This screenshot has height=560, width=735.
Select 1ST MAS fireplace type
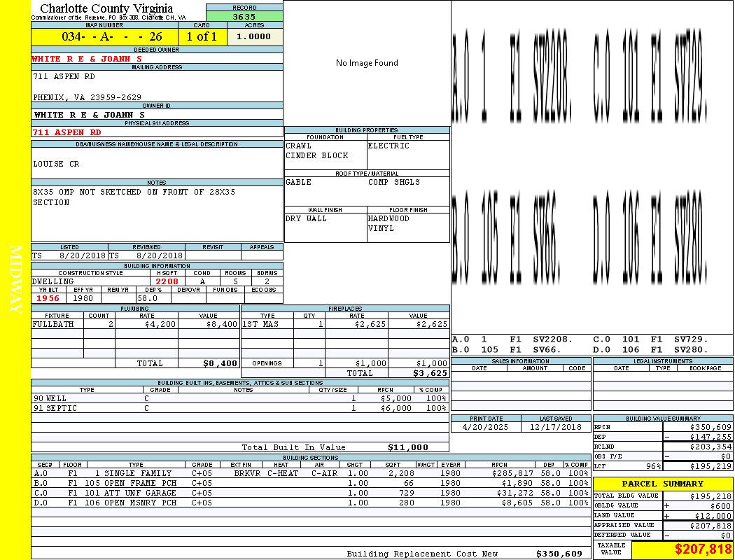[260, 324]
